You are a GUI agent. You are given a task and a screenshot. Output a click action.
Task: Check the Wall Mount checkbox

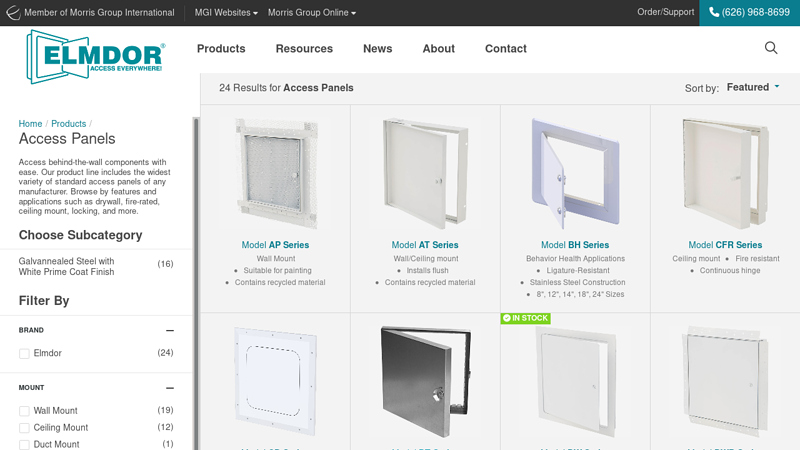point(24,411)
